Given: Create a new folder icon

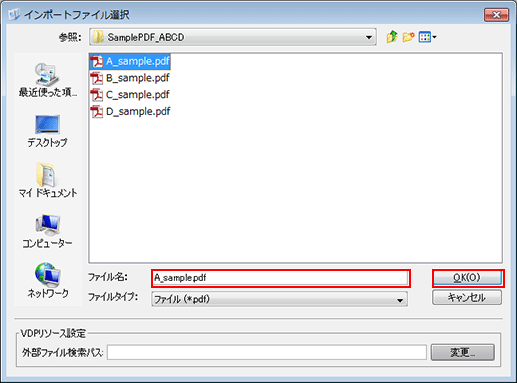Looking at the screenshot, I should click(x=408, y=37).
